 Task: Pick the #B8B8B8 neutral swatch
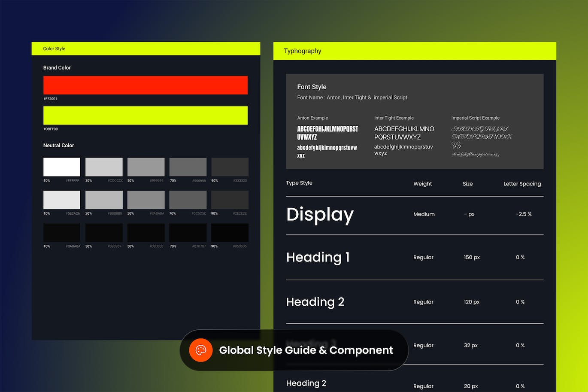104,200
